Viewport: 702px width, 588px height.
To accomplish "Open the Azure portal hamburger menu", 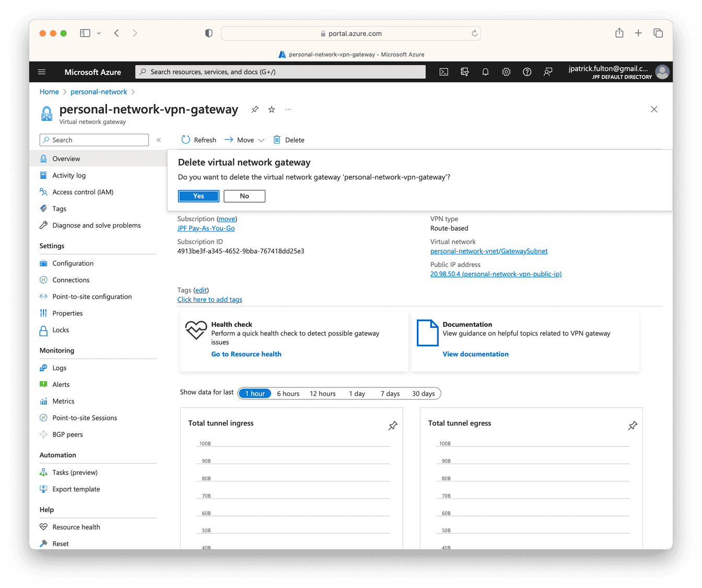I will 42,72.
